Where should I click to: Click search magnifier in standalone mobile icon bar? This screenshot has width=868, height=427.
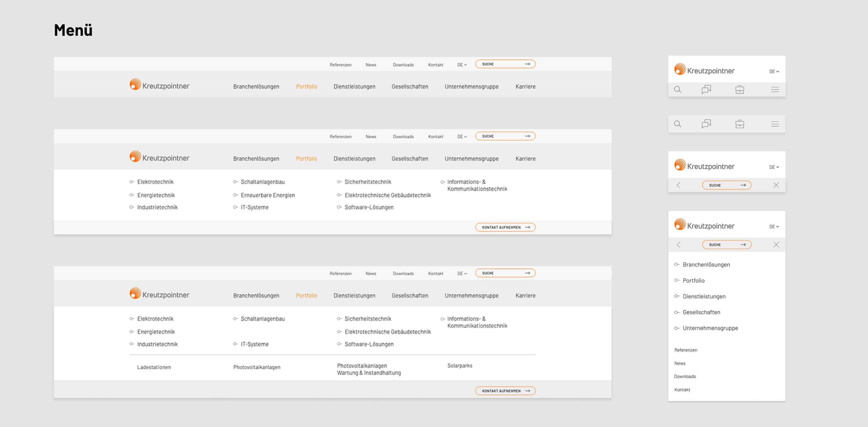[677, 124]
